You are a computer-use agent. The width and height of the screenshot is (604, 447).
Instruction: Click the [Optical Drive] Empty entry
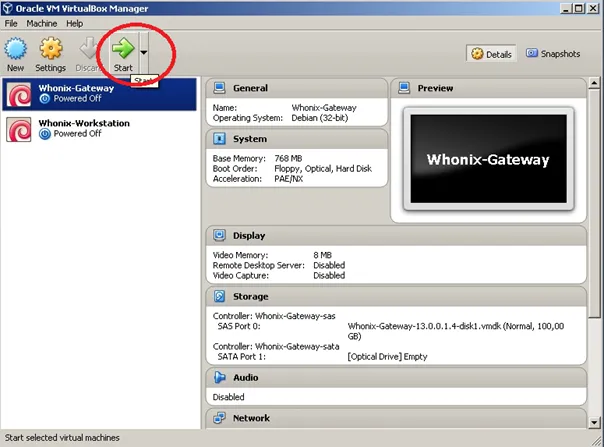[387, 357]
